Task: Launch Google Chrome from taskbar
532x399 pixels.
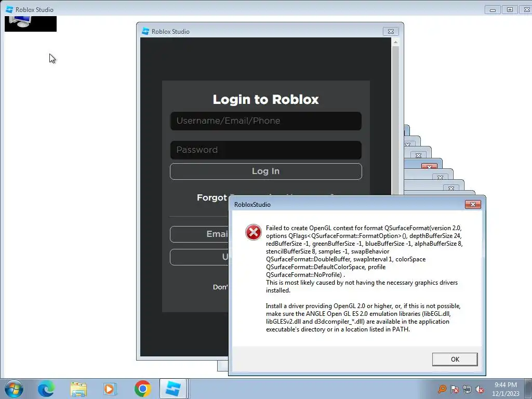Action: point(142,389)
